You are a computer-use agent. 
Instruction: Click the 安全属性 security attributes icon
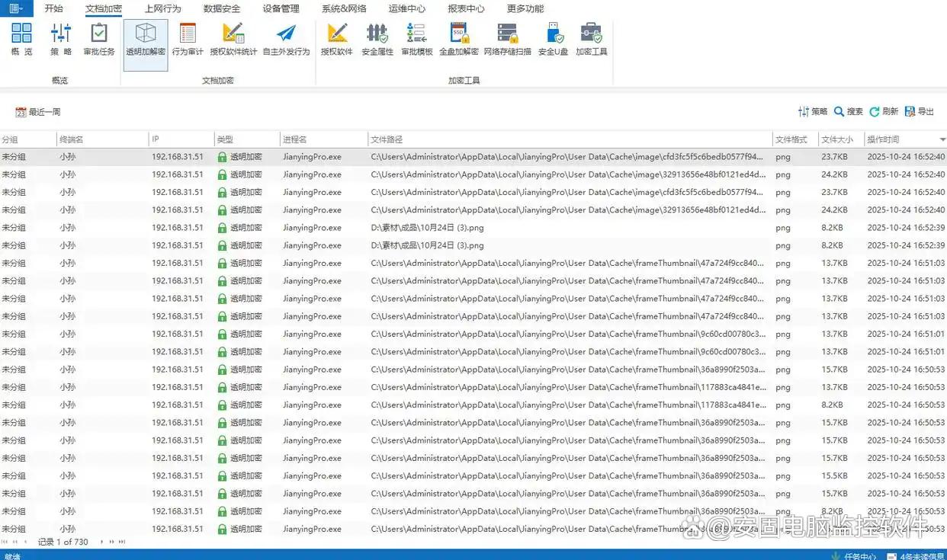point(377,39)
